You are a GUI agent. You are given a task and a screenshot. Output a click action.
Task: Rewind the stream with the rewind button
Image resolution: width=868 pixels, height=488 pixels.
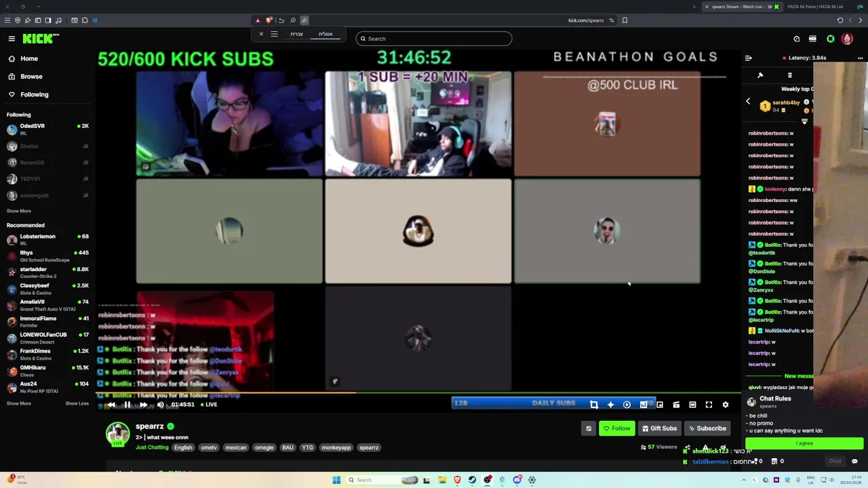tap(111, 405)
